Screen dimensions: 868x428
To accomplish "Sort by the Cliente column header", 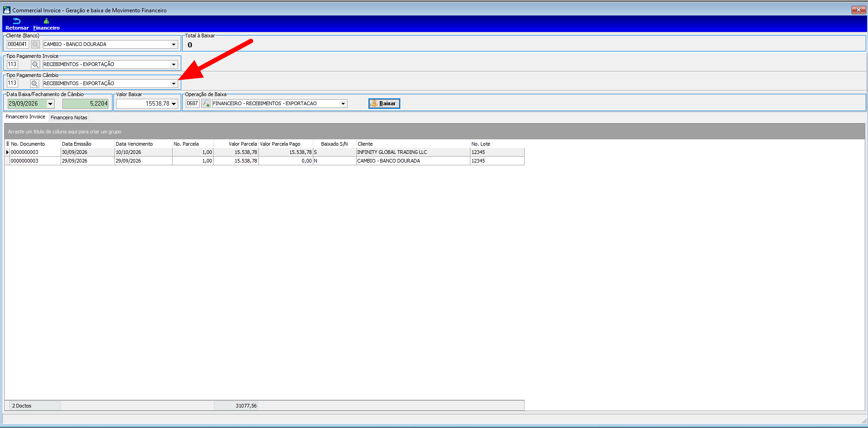I will [413, 144].
